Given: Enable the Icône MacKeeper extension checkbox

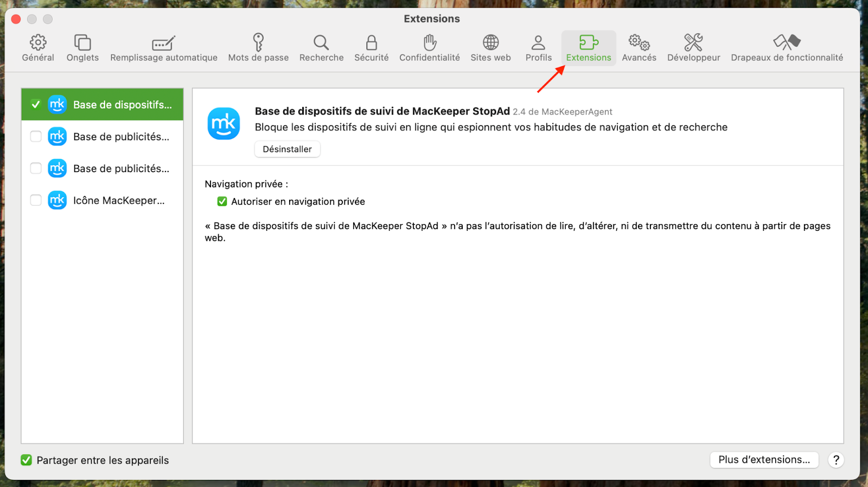Looking at the screenshot, I should pos(36,200).
